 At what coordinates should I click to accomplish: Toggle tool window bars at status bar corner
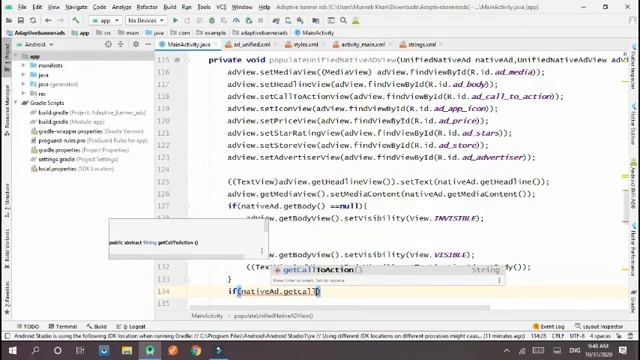[7, 336]
